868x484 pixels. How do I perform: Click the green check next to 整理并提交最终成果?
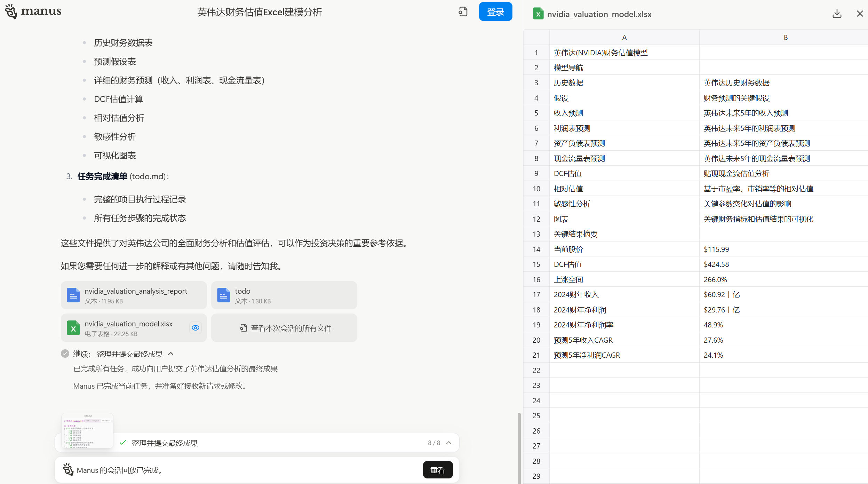[122, 443]
